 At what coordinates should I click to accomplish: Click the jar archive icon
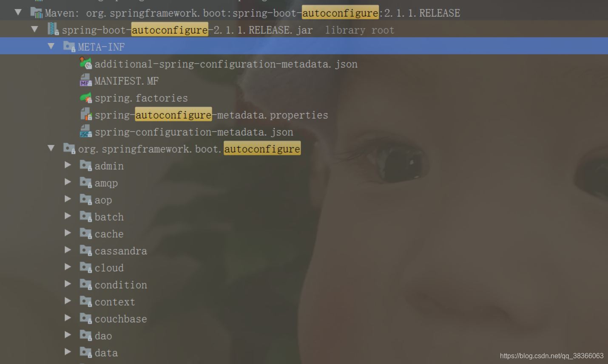(53, 29)
